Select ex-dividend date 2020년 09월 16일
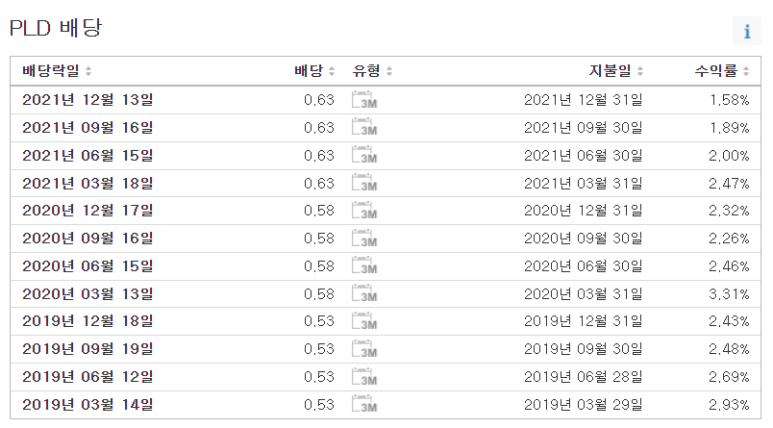Screen dimensions: 773x428 (x=88, y=238)
